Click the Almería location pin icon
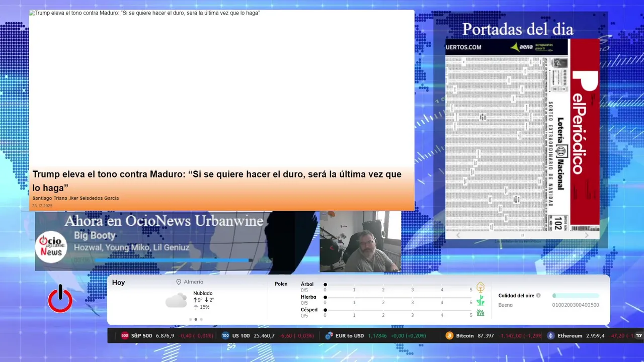Image resolution: width=644 pixels, height=362 pixels. click(179, 282)
